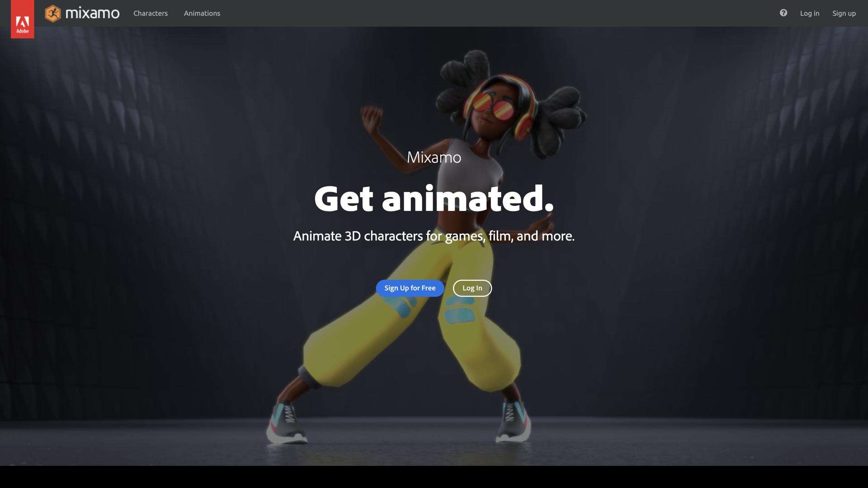Open the Animations page
868x488 pixels.
coord(202,14)
